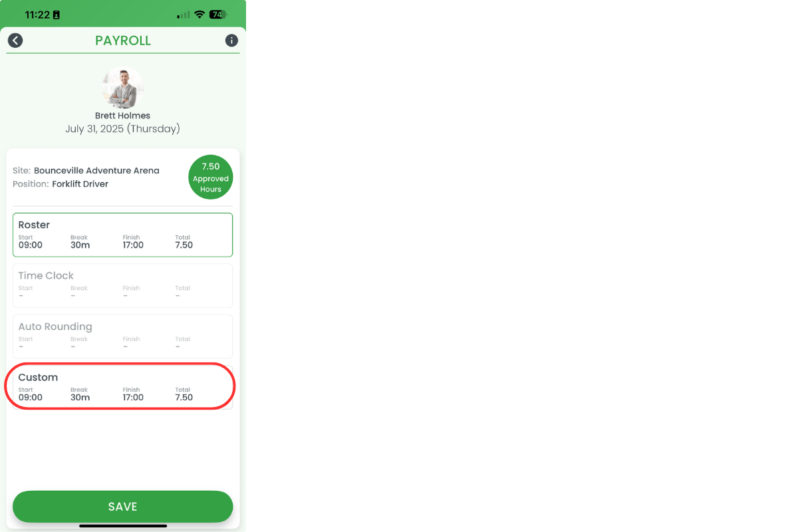Edit the Custom break value 30m
798x532 pixels.
80,398
